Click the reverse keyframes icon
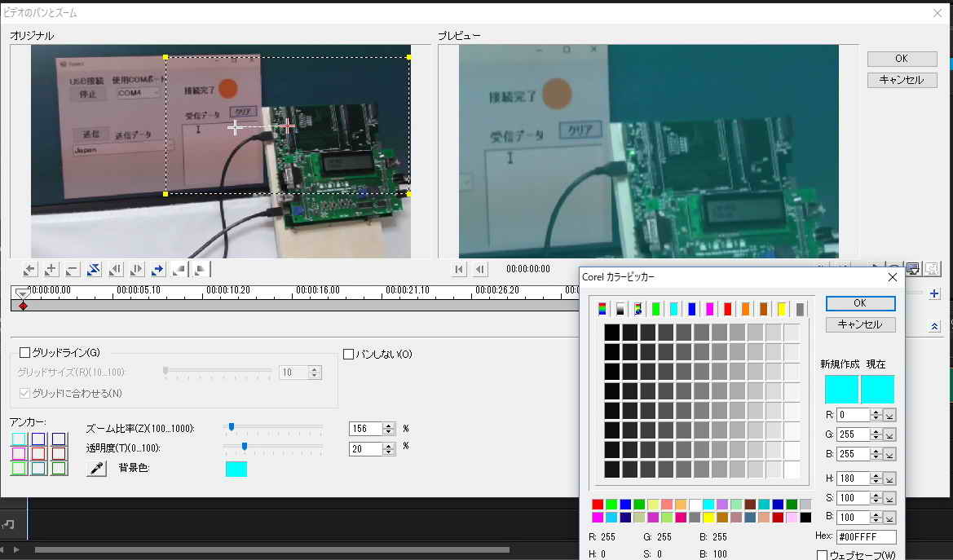This screenshot has height=560, width=953. [93, 269]
